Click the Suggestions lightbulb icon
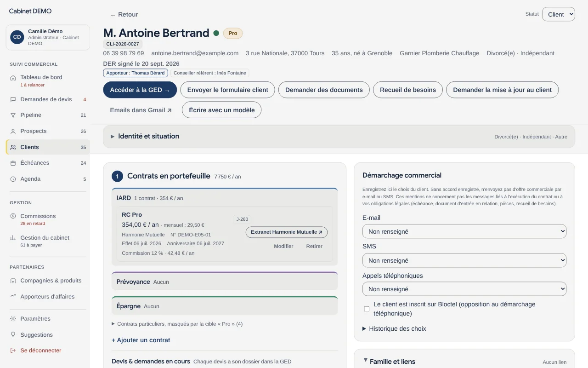Viewport: 588px width, 368px height. 13,335
